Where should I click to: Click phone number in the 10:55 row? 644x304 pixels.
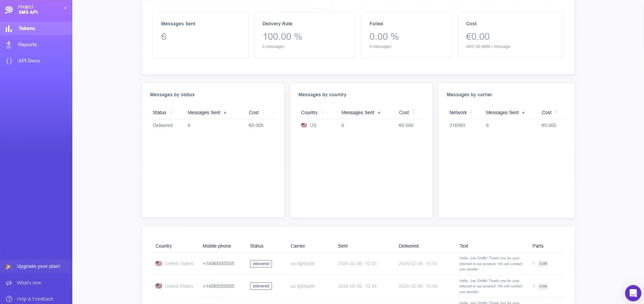click(219, 263)
